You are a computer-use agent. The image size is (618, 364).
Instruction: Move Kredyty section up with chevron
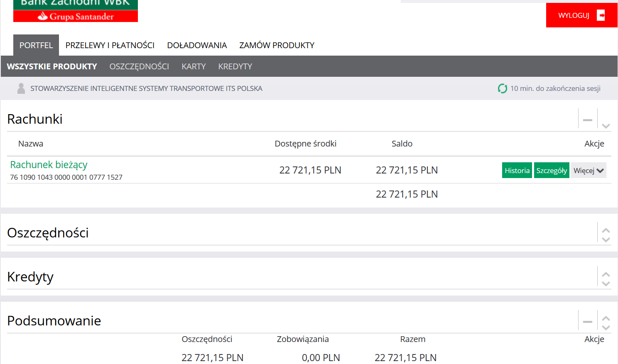coord(606,274)
